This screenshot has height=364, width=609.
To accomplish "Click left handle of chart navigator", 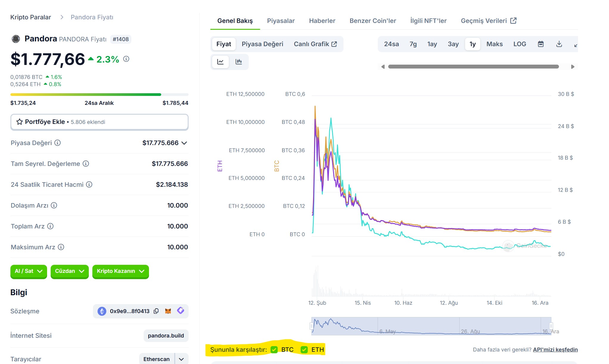I will coord(311,326).
